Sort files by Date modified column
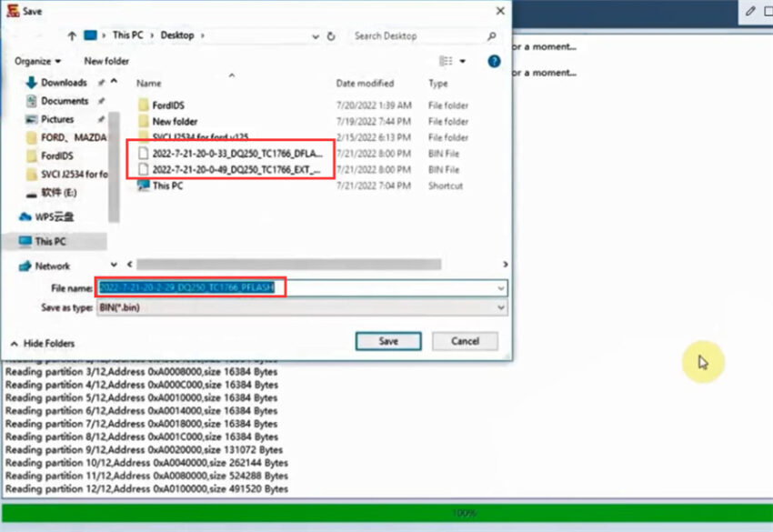This screenshot has height=532, width=773. [x=365, y=83]
